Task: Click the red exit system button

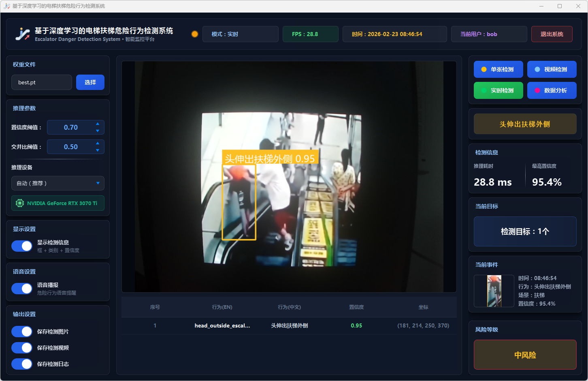Action: point(552,34)
